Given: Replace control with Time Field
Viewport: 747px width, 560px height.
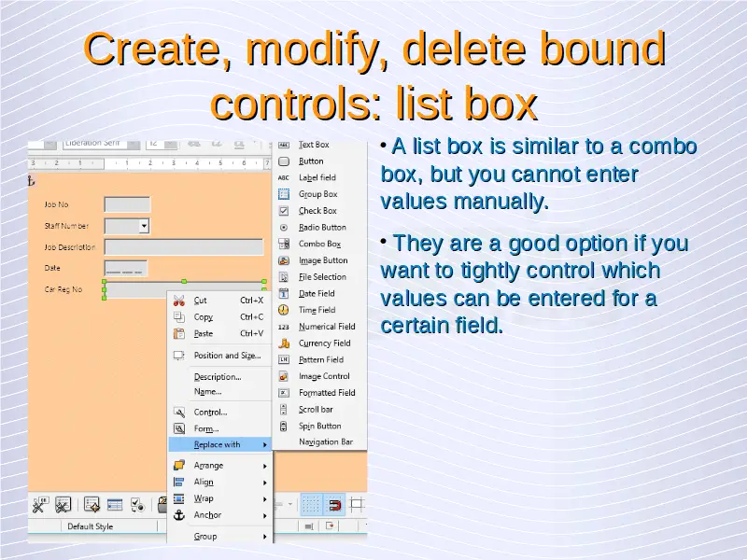Looking at the screenshot, I should (x=319, y=310).
